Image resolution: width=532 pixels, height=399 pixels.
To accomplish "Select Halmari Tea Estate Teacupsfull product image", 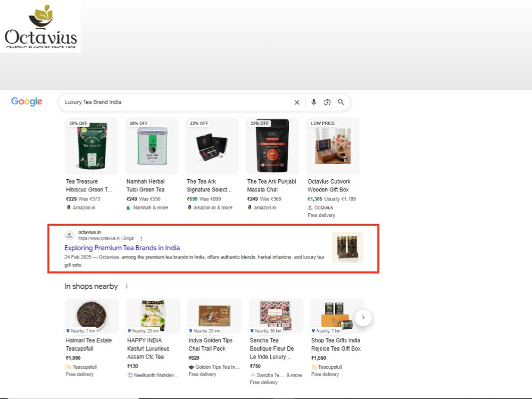I will [92, 316].
